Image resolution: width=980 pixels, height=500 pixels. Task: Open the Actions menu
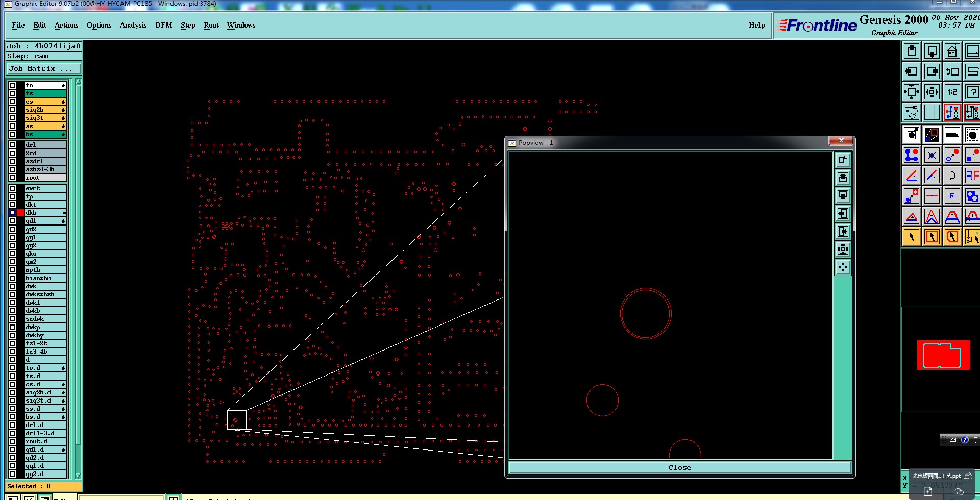coord(66,25)
